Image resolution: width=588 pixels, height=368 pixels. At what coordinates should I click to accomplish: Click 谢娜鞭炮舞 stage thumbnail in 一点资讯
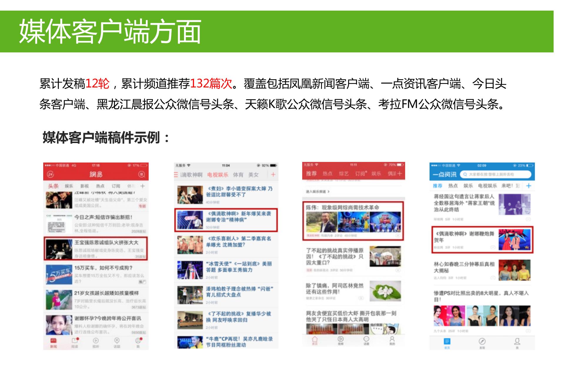[515, 240]
